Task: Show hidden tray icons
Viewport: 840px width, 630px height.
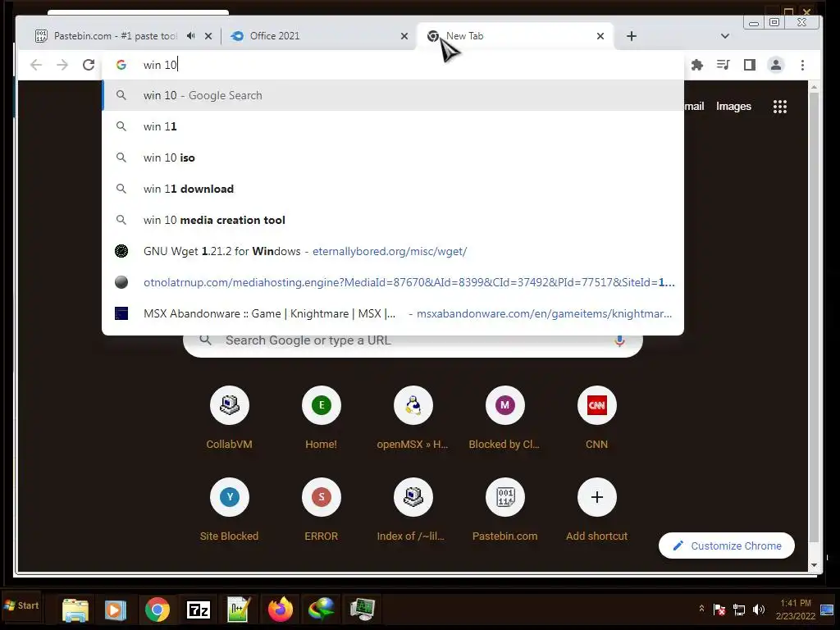Action: tap(701, 609)
